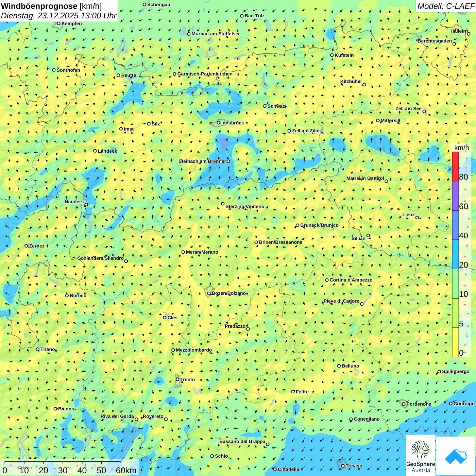Click the Spilimbergo label
The image size is (476, 476).
coord(456,371)
